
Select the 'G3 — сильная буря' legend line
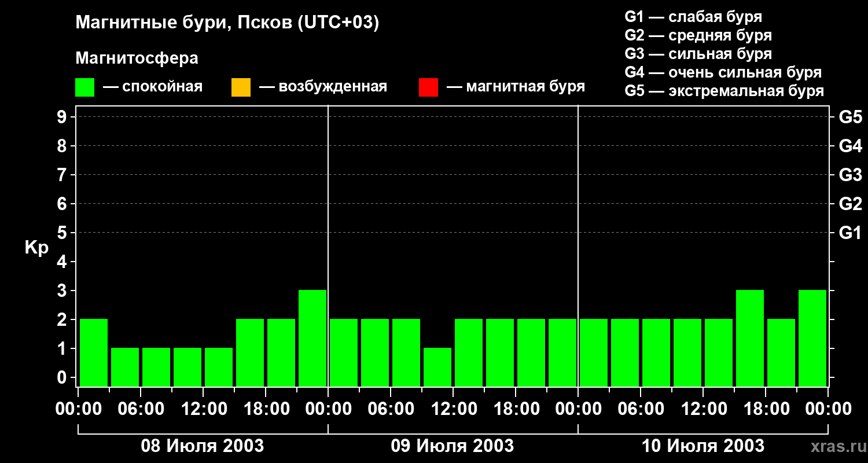click(698, 54)
